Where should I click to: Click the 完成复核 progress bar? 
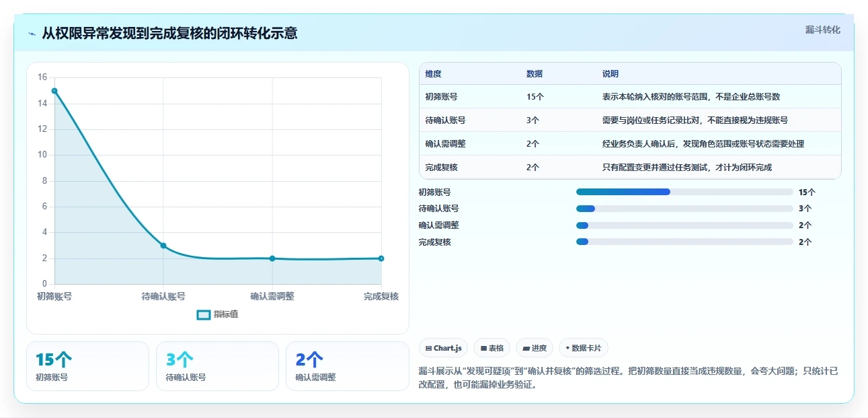pos(684,242)
